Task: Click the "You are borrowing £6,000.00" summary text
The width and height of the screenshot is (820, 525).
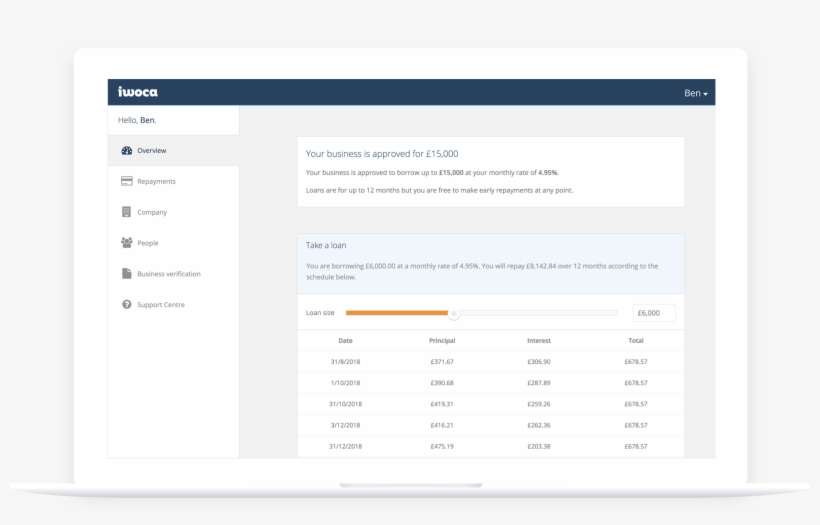Action: tap(481, 271)
